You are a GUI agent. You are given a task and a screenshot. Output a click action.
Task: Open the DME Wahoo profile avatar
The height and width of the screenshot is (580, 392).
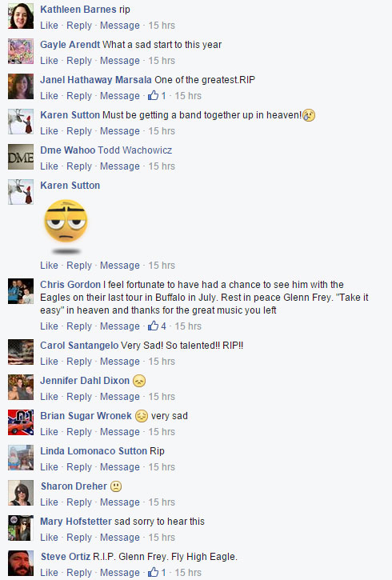pyautogui.click(x=21, y=157)
